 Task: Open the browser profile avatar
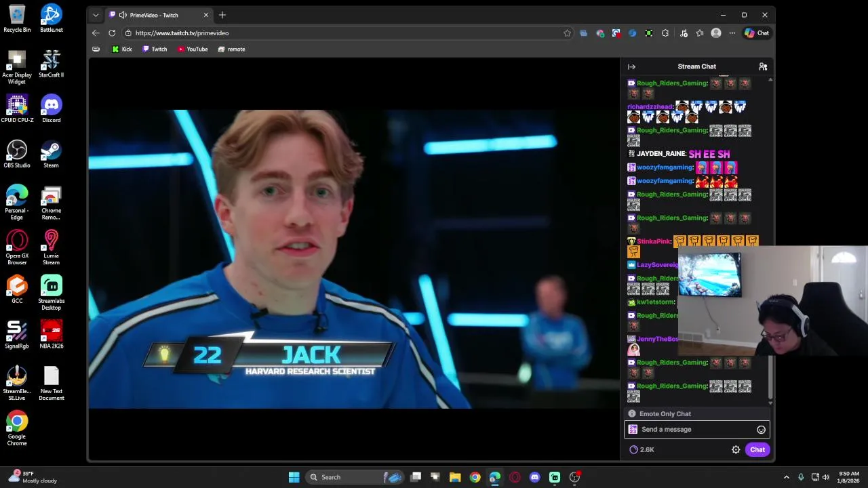(x=716, y=33)
